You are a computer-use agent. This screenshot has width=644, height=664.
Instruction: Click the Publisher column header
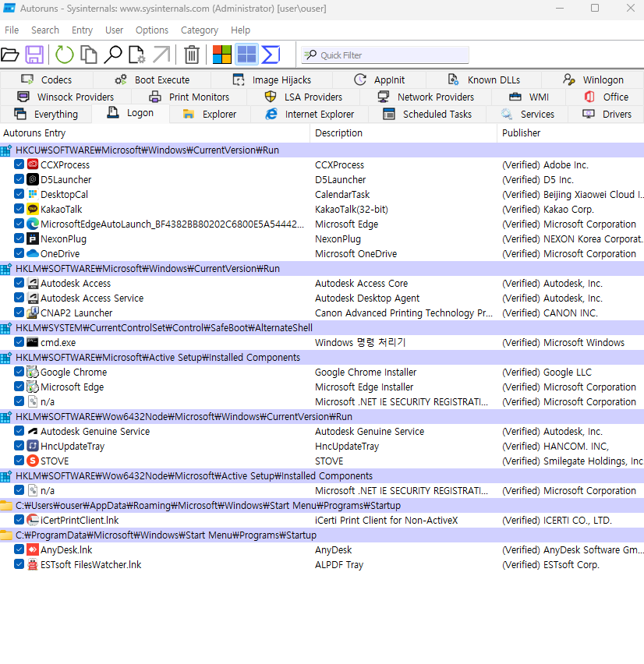[571, 133]
